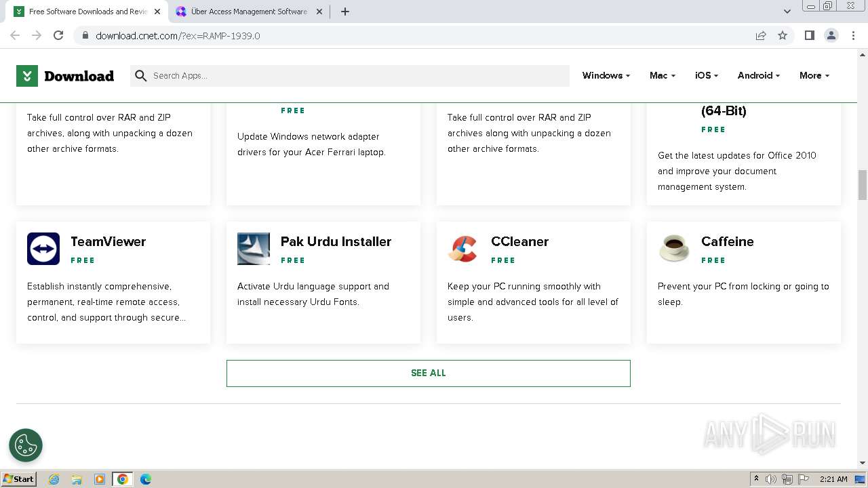Expand the More menu
The width and height of the screenshot is (868, 488).
click(814, 75)
